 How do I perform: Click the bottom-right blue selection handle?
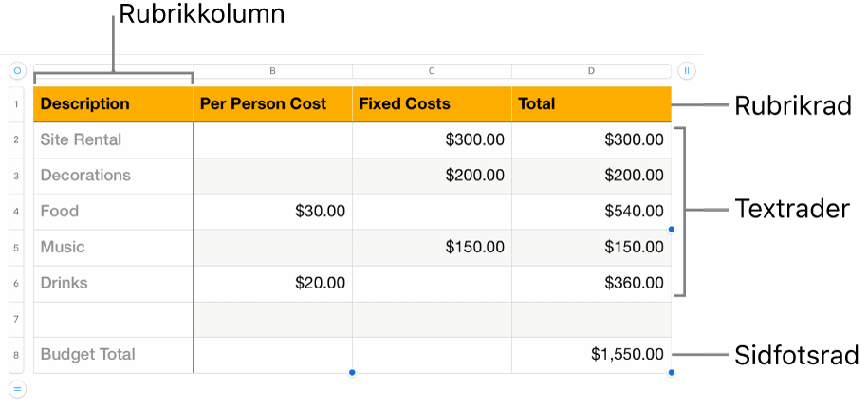[672, 373]
